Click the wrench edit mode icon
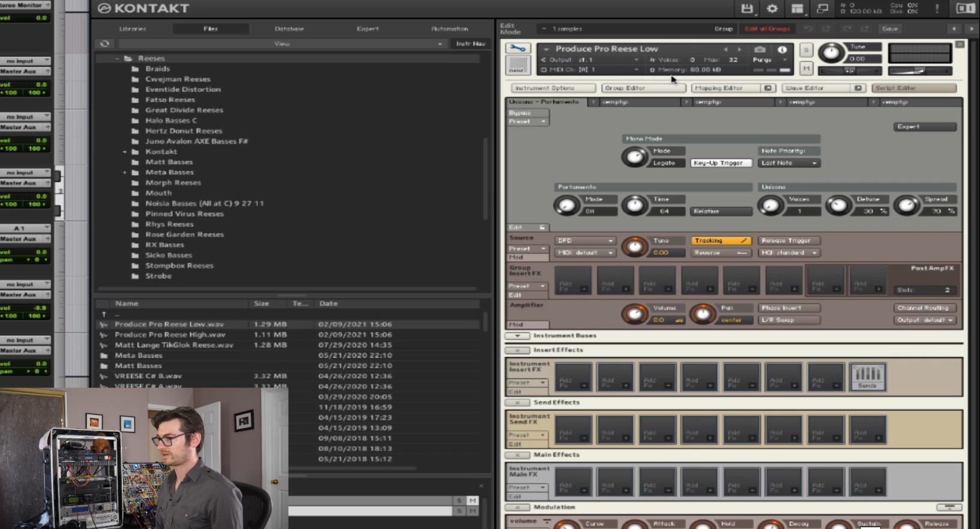980x529 pixels. click(517, 49)
